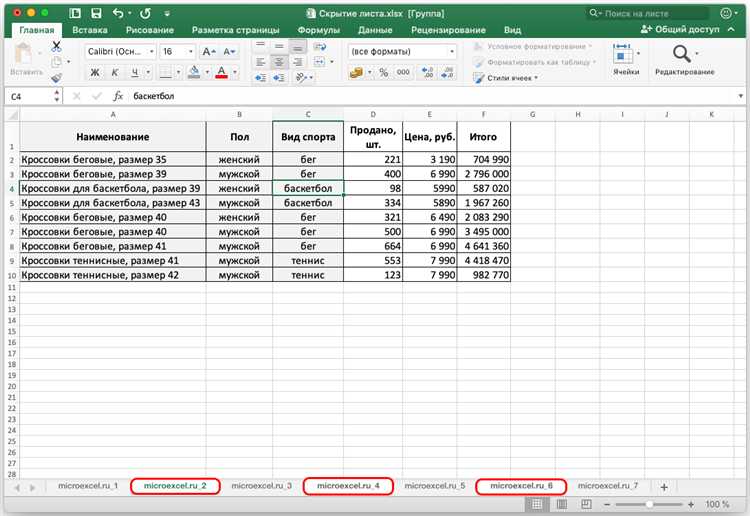Click the Общий доступ share button
This screenshot has width=750, height=516.
[x=681, y=29]
